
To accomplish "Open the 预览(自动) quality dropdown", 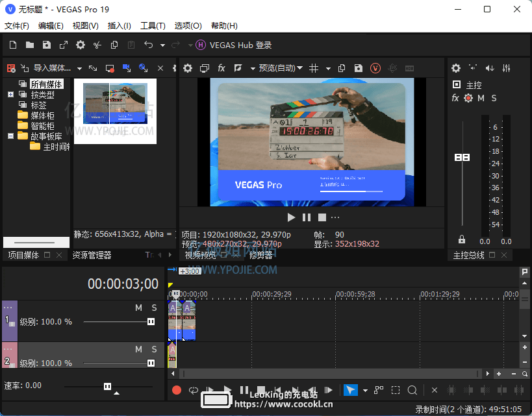I will tap(281, 68).
